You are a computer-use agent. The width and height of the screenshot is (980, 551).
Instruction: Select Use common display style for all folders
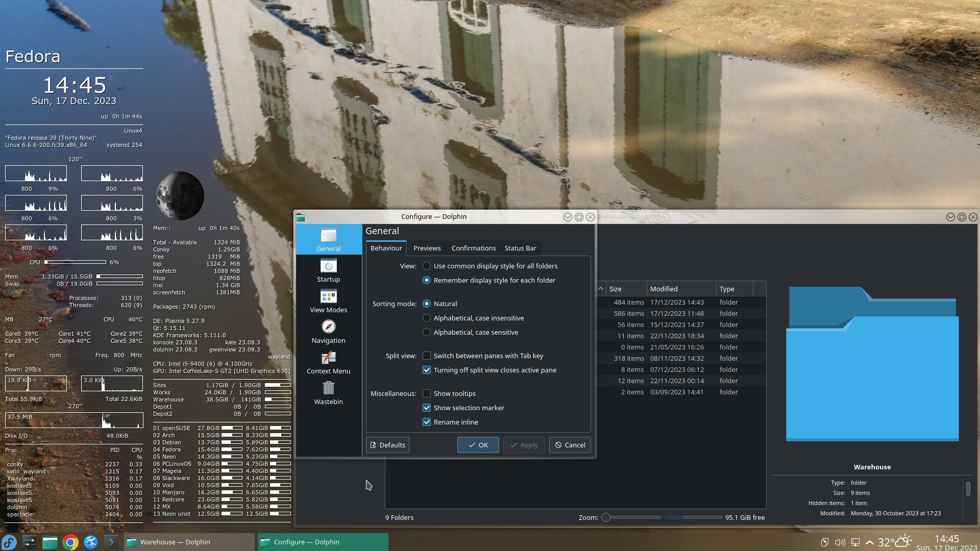click(427, 266)
